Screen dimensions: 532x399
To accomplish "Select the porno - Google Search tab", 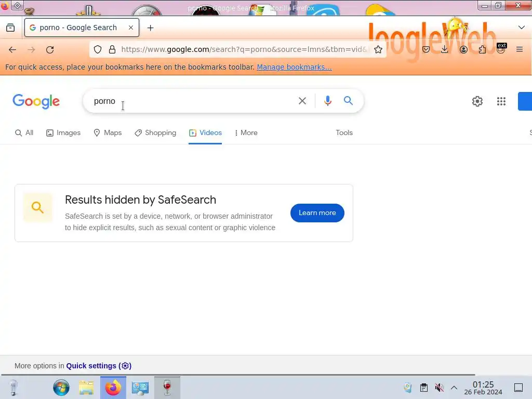I will [x=82, y=28].
